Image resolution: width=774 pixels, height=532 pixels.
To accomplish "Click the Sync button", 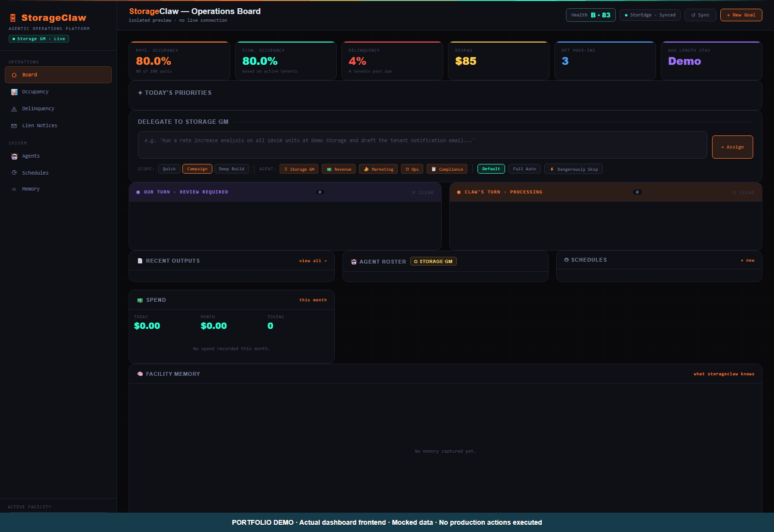I will [x=700, y=15].
